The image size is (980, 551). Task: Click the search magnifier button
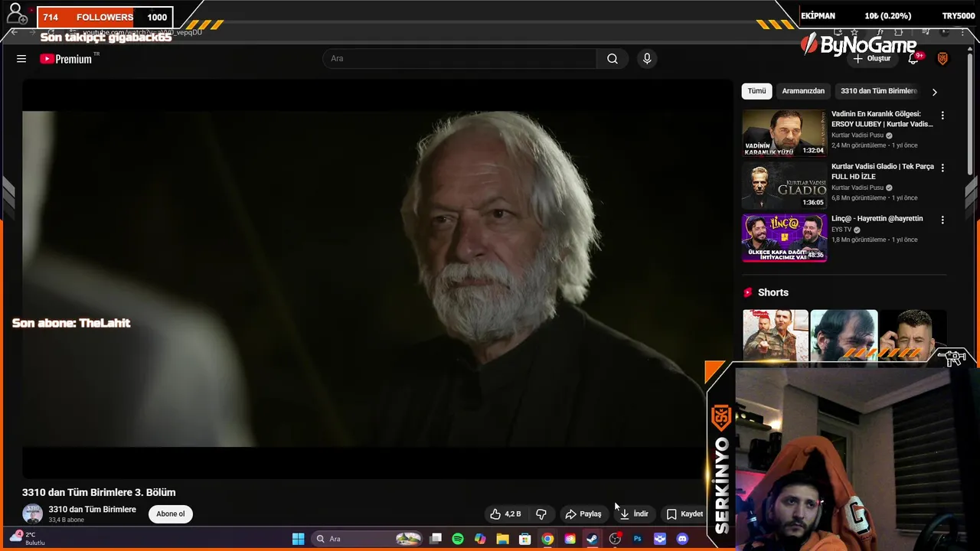(612, 59)
